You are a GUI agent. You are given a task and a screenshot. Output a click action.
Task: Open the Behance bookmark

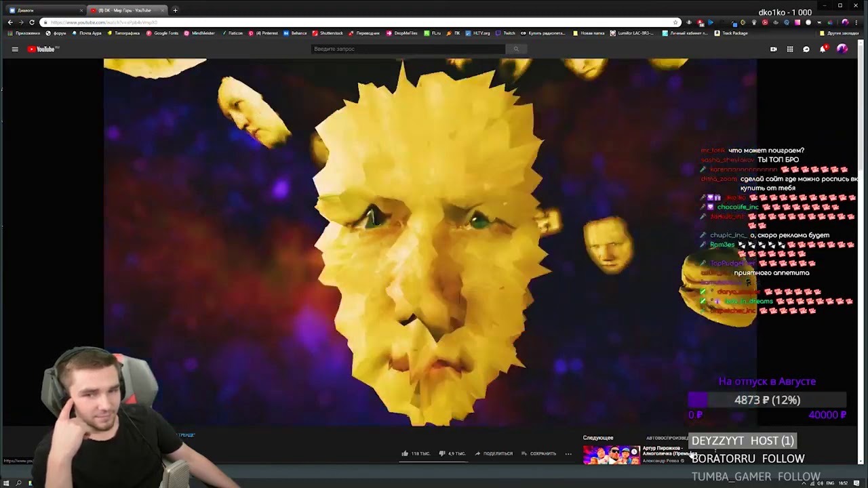(x=295, y=33)
